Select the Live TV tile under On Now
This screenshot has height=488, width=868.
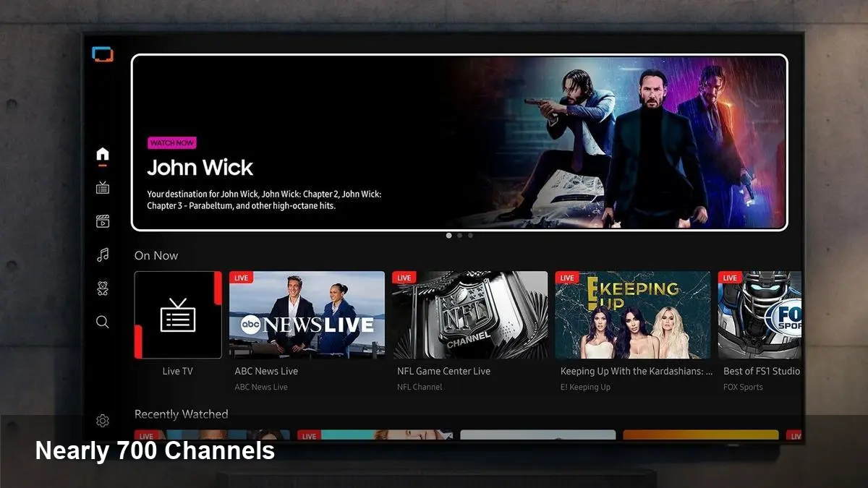click(x=177, y=314)
